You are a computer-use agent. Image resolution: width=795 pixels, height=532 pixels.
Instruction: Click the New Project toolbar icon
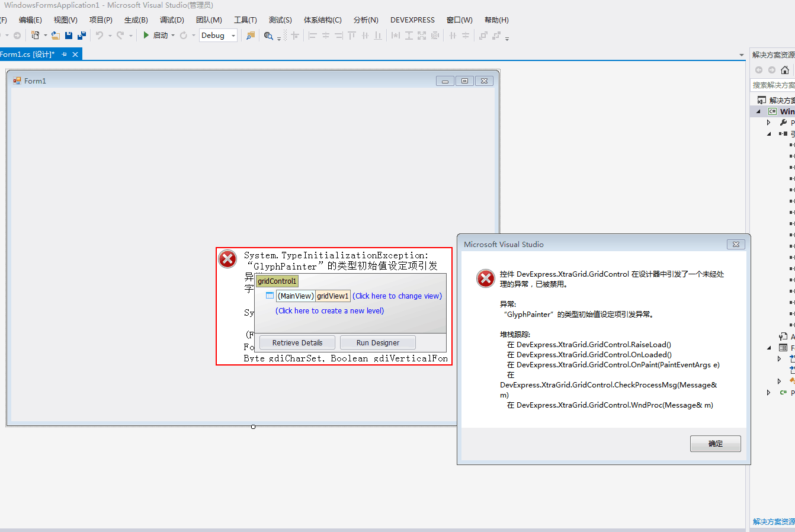(x=36, y=36)
